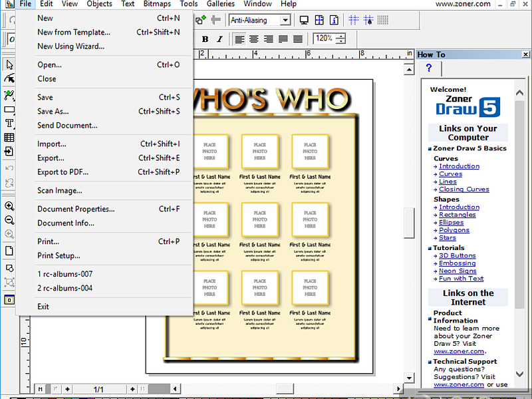
Task: Open the Galleries menu
Action: [221, 4]
